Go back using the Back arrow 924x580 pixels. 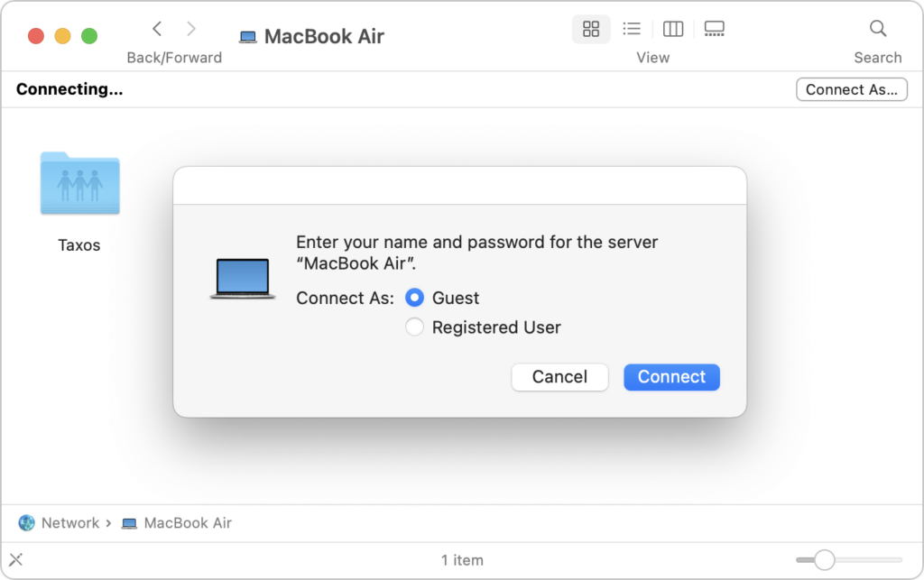tap(157, 29)
